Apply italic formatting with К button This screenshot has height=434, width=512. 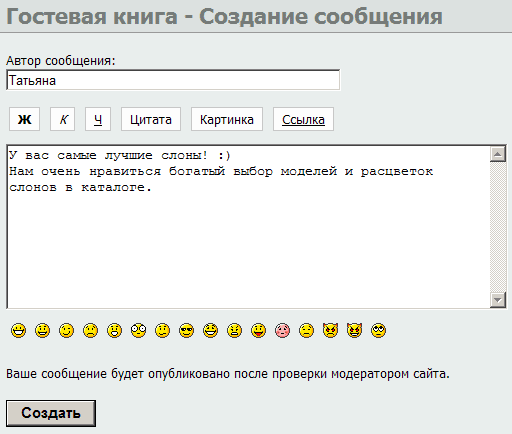pyautogui.click(x=63, y=119)
